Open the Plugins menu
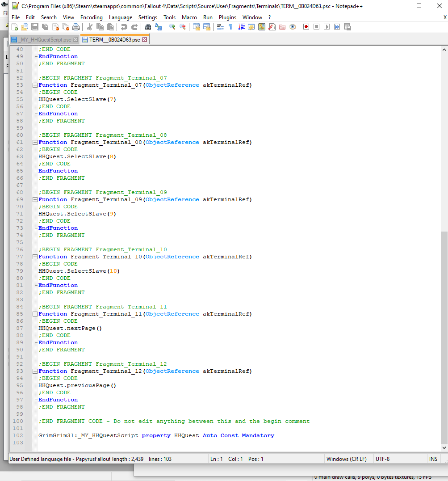The width and height of the screenshot is (448, 481). click(x=227, y=17)
